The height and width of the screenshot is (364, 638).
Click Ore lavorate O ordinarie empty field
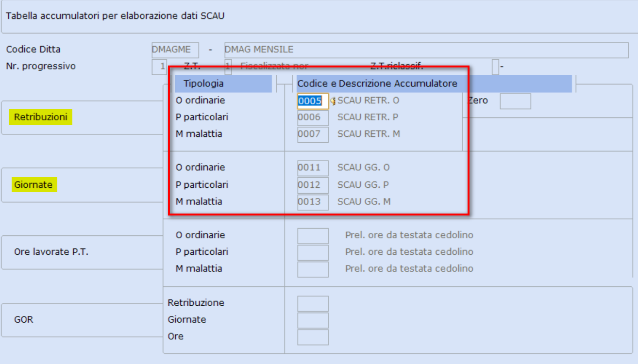(x=313, y=235)
